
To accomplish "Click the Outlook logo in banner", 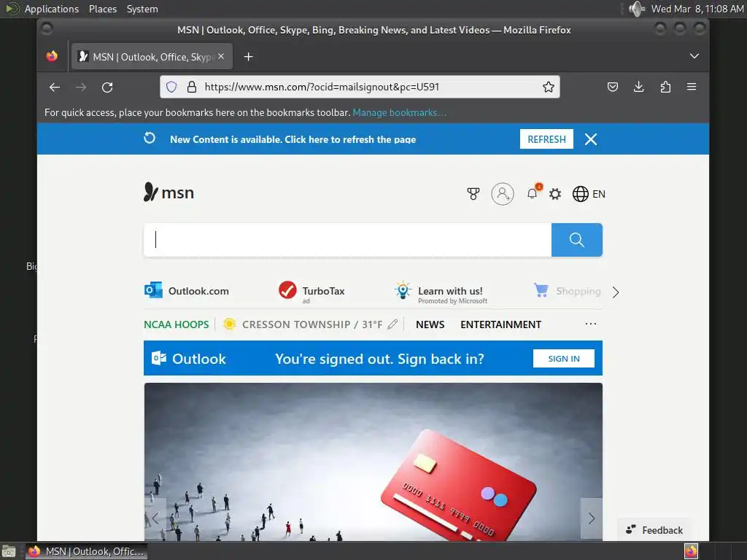I will coord(189,359).
